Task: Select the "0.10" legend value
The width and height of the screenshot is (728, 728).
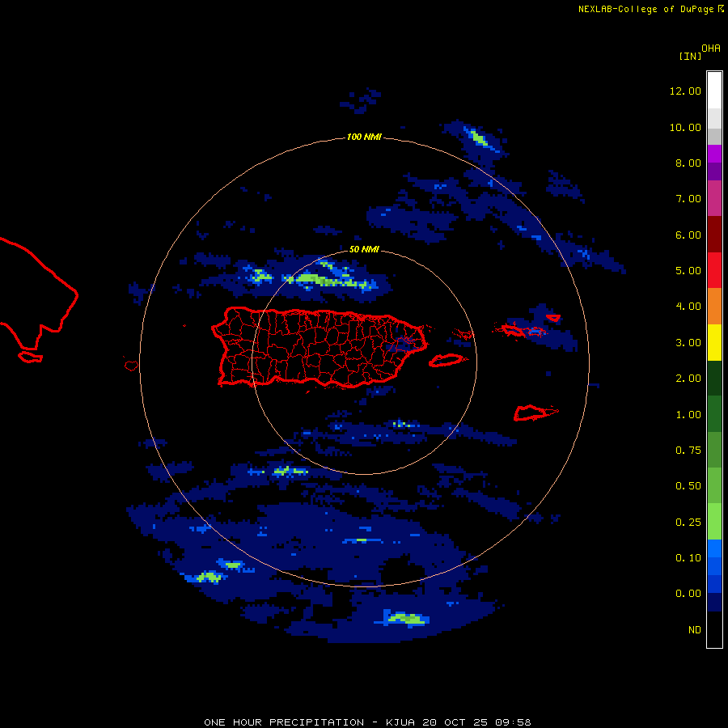Action: click(688, 558)
